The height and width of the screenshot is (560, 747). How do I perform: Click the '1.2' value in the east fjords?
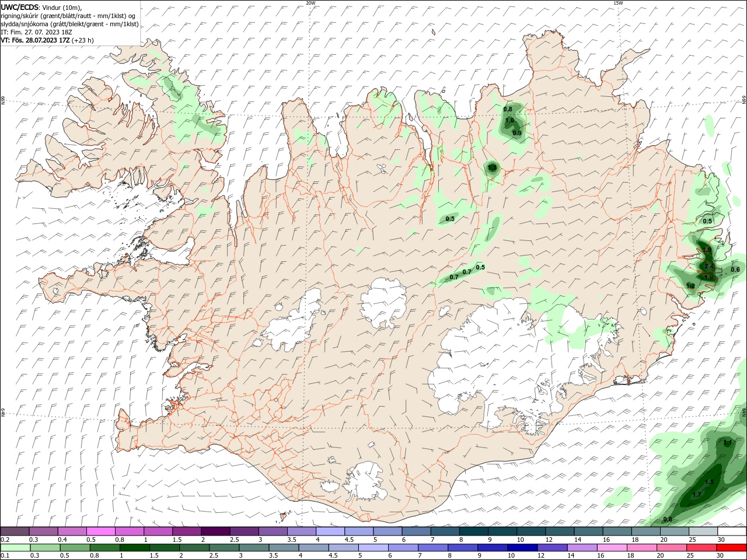[690, 286]
